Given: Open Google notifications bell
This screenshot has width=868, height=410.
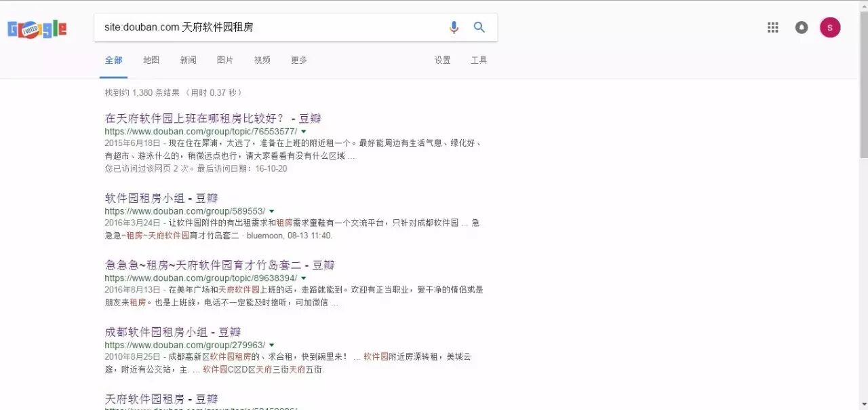Looking at the screenshot, I should (802, 27).
